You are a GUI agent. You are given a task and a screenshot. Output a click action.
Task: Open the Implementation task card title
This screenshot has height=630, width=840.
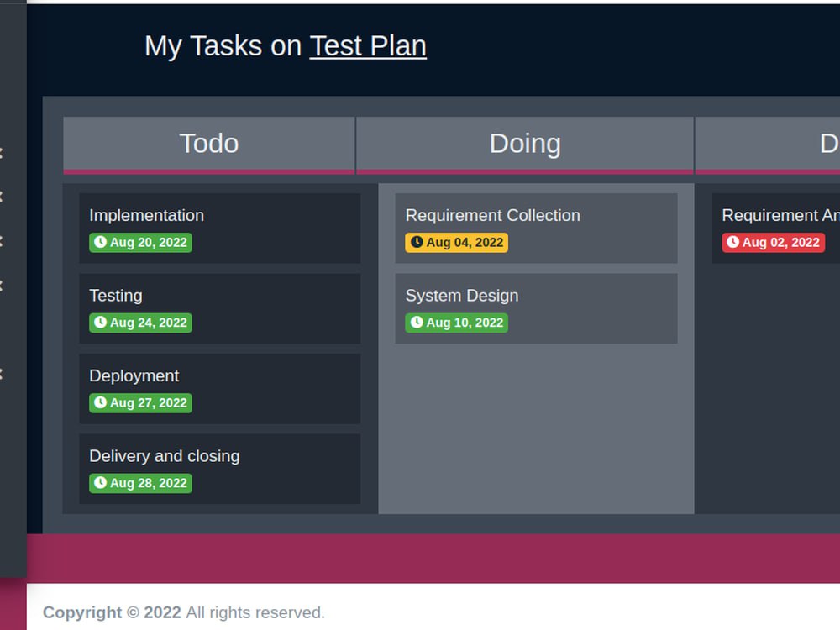(146, 216)
